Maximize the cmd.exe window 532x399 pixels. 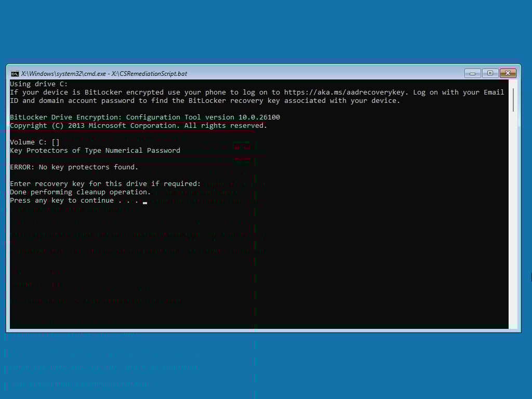[x=490, y=73]
